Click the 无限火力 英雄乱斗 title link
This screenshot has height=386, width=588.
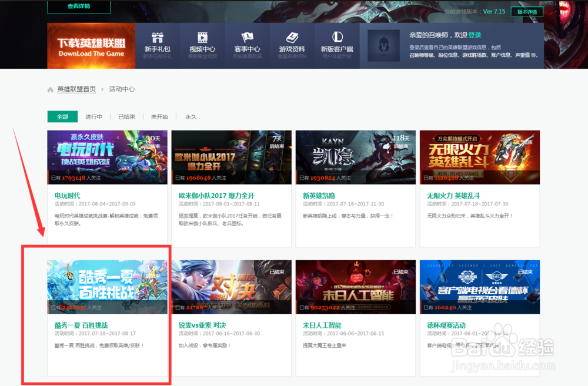[x=453, y=196]
